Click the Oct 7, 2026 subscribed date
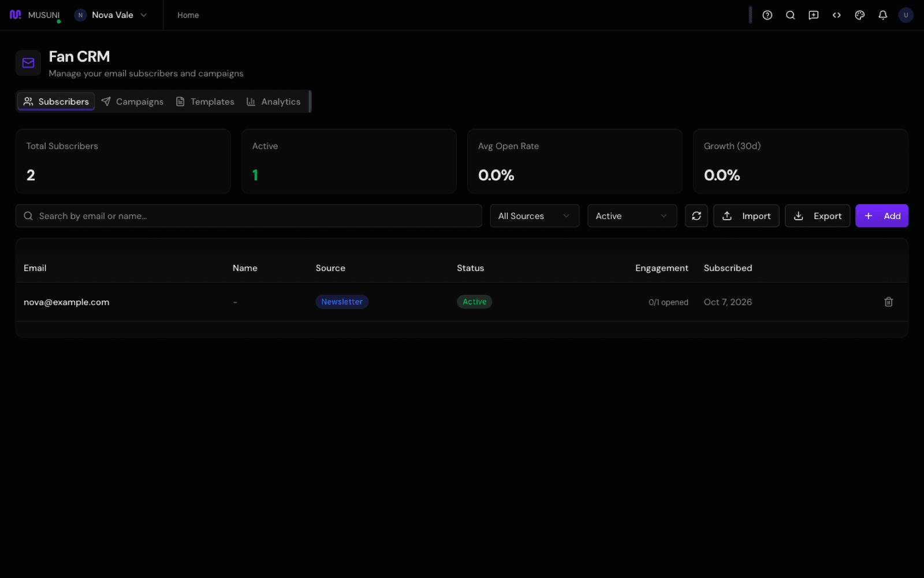Image resolution: width=924 pixels, height=578 pixels. (728, 302)
